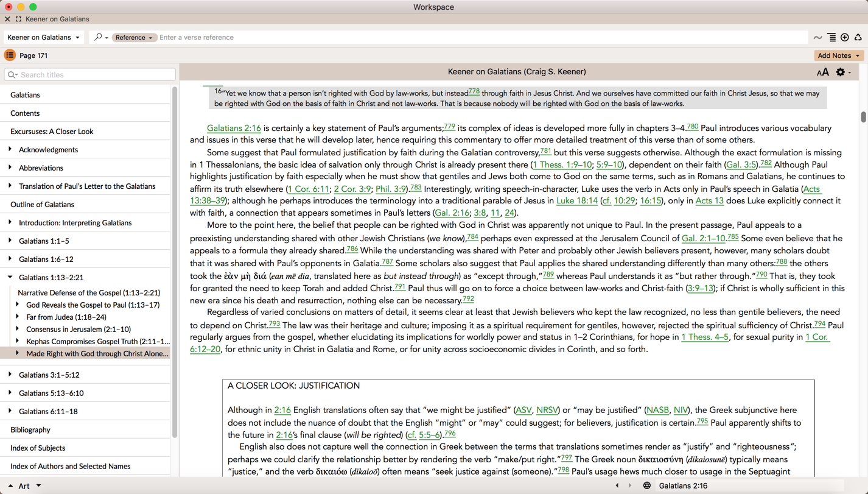This screenshot has width=868, height=494.
Task: Click the Search titles field
Action: click(x=90, y=75)
